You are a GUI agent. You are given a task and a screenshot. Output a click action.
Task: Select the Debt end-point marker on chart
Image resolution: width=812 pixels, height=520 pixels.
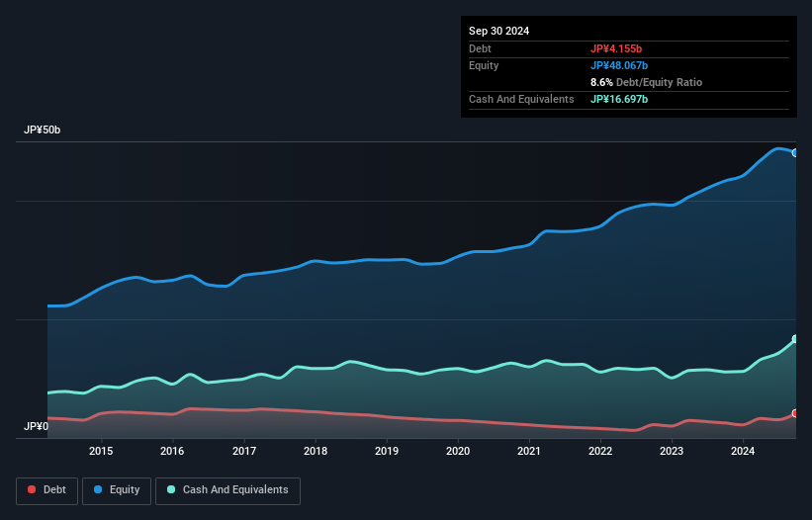(795, 413)
